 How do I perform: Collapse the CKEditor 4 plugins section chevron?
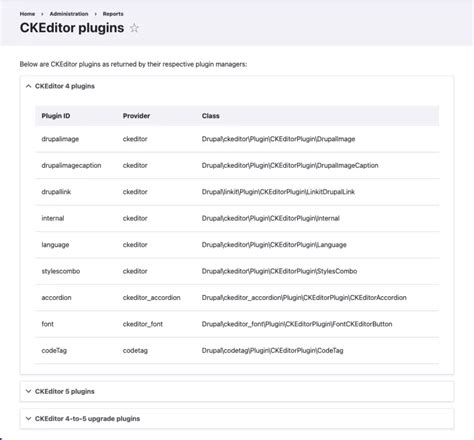tap(28, 86)
